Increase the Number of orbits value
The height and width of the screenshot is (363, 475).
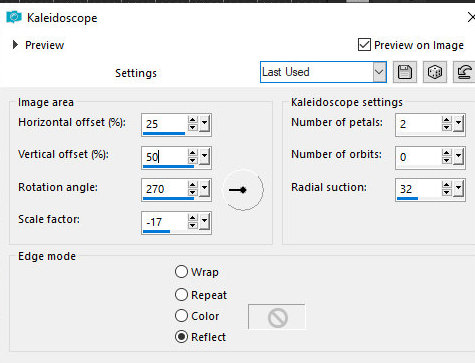(x=447, y=153)
